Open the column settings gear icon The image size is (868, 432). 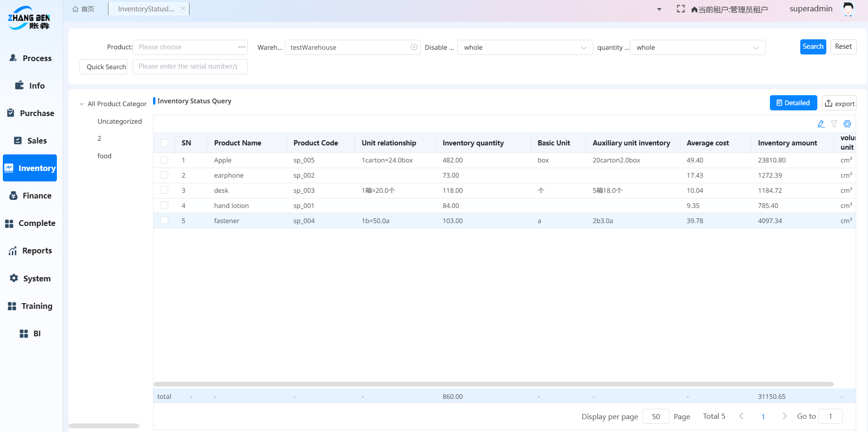coord(848,124)
